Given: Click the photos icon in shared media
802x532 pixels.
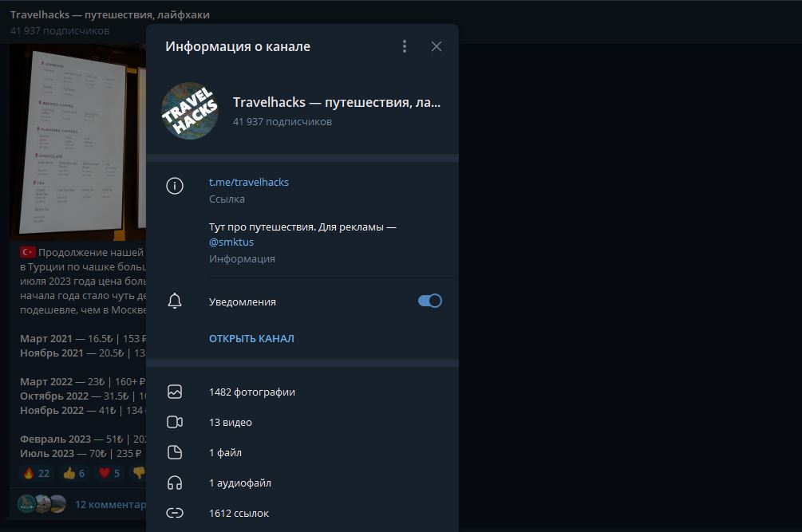Looking at the screenshot, I should click(175, 392).
